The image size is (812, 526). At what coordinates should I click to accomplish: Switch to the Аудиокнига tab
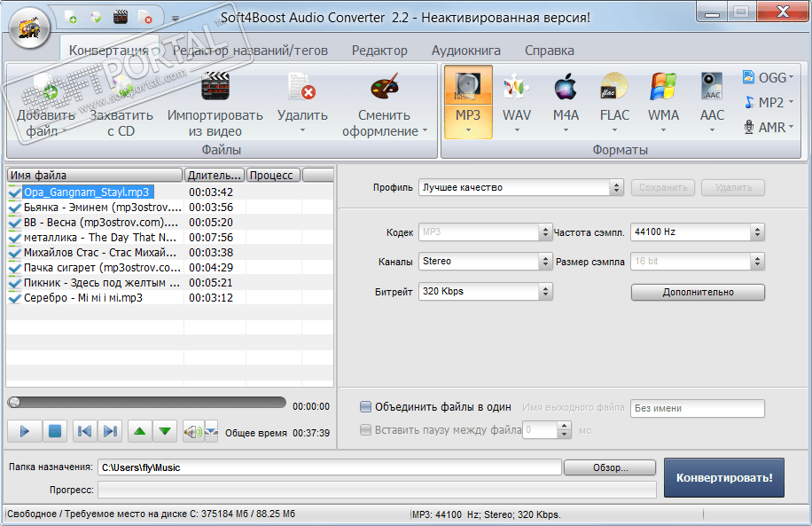466,51
